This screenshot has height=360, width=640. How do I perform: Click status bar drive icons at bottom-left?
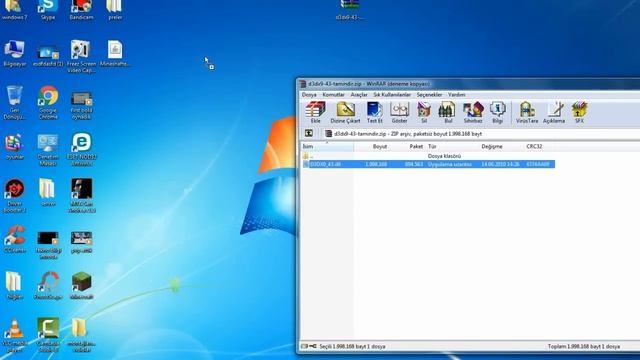(x=309, y=346)
